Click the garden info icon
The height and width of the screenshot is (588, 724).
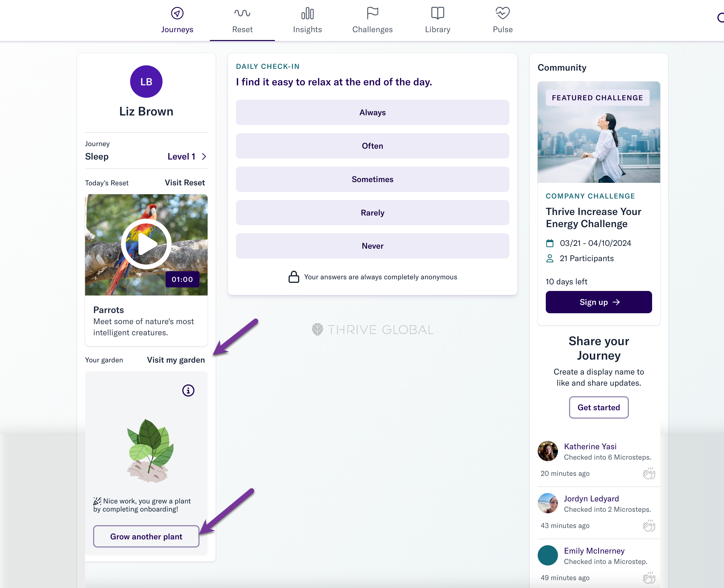pos(188,390)
